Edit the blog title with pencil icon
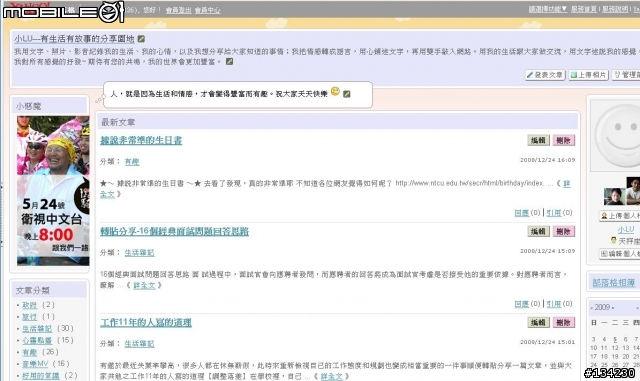640x381 pixels. click(x=141, y=39)
